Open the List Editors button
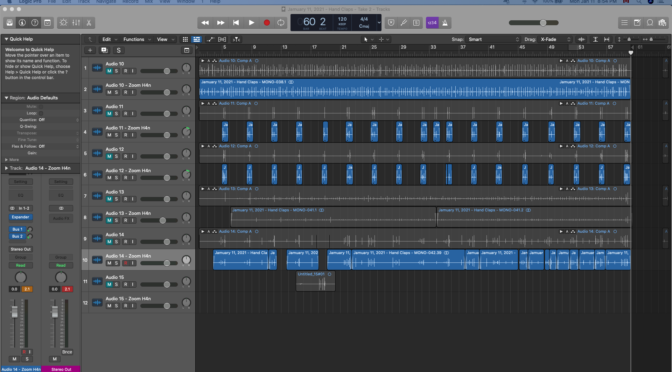 624,23
